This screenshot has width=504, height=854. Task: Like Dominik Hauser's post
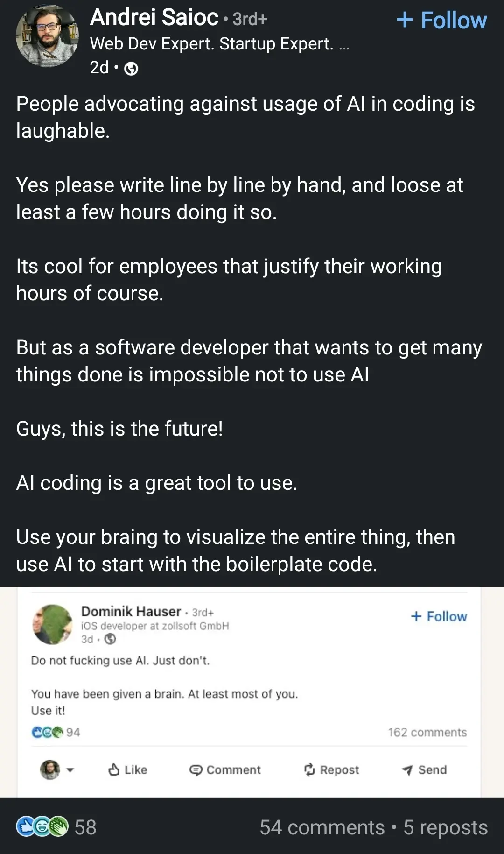click(127, 769)
